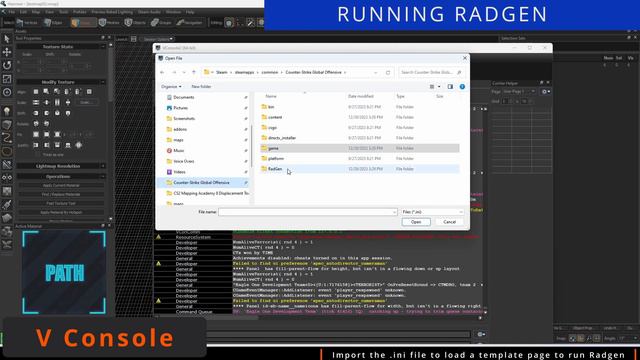
Task: Click the Search Counter-Strike search box
Action: tap(432, 72)
